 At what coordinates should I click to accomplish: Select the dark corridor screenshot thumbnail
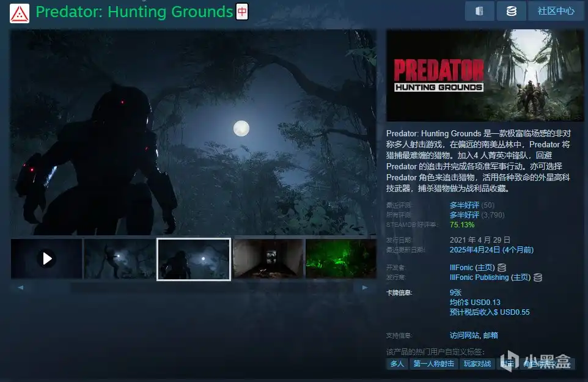click(x=268, y=259)
